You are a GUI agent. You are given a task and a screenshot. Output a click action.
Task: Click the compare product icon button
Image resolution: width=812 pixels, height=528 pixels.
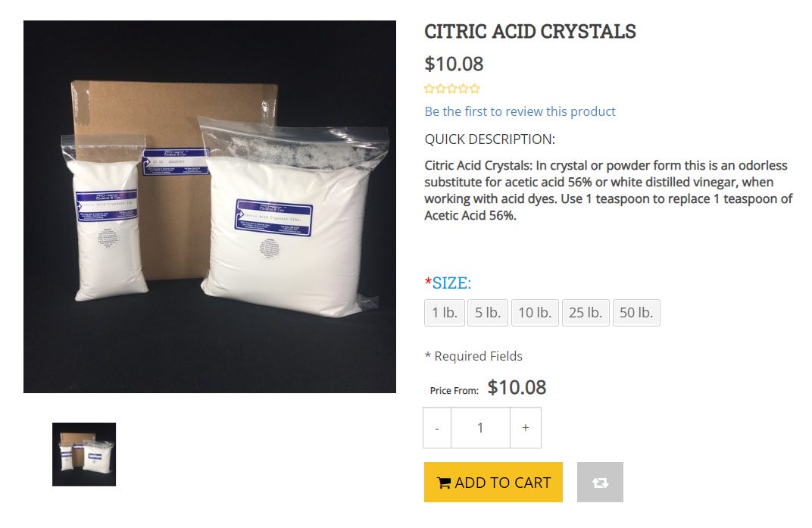(x=600, y=483)
